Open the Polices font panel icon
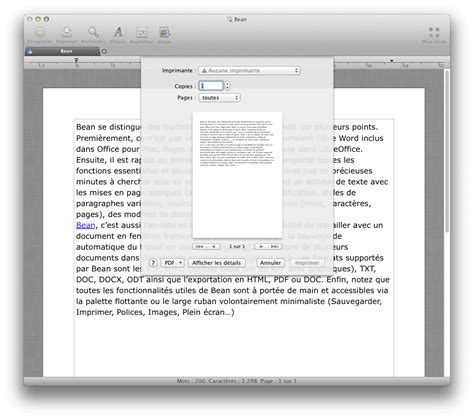Image resolution: width=474 pixels, height=419 pixels. [x=118, y=33]
